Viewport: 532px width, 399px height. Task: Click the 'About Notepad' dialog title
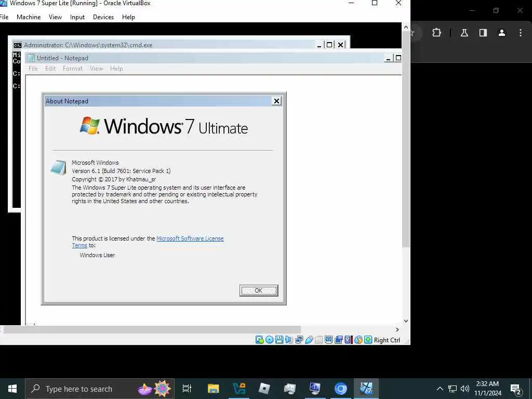pyautogui.click(x=67, y=101)
